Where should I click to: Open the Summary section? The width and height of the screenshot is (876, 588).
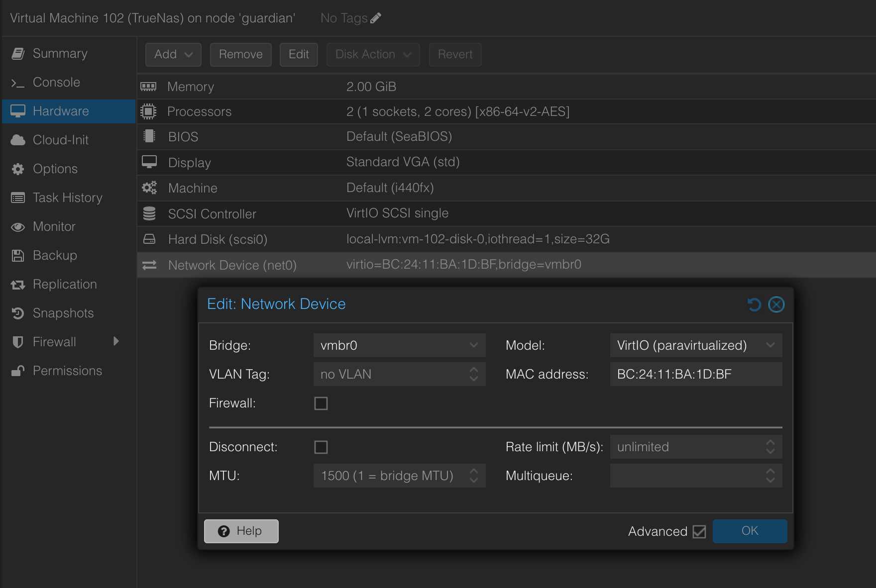coord(69,54)
